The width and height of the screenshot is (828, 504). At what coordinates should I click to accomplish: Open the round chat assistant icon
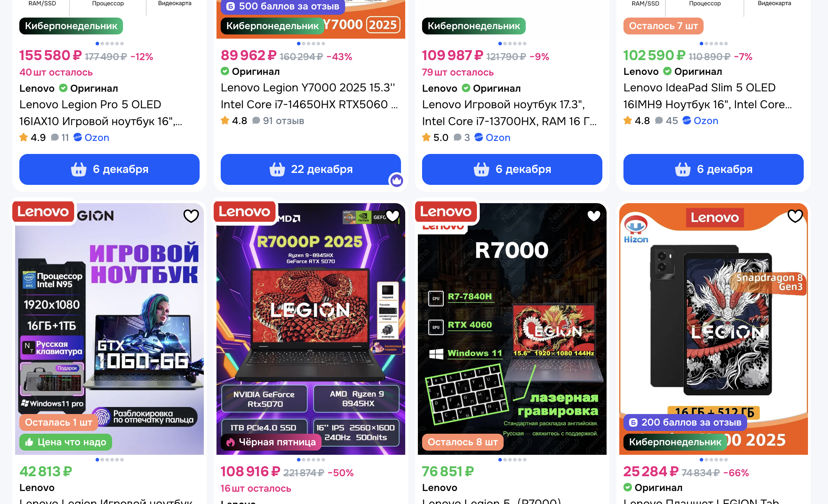[x=397, y=181]
